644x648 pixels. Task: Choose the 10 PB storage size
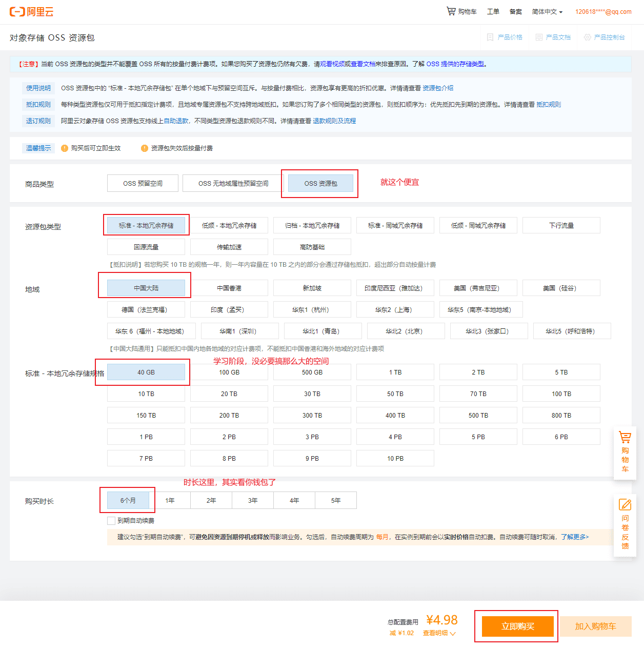coord(395,458)
